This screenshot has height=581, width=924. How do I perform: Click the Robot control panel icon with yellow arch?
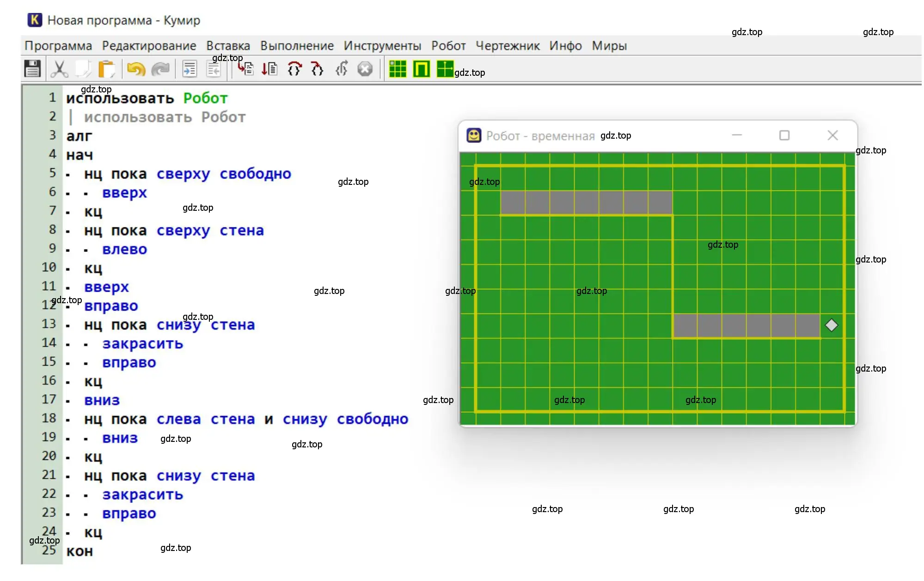(422, 69)
